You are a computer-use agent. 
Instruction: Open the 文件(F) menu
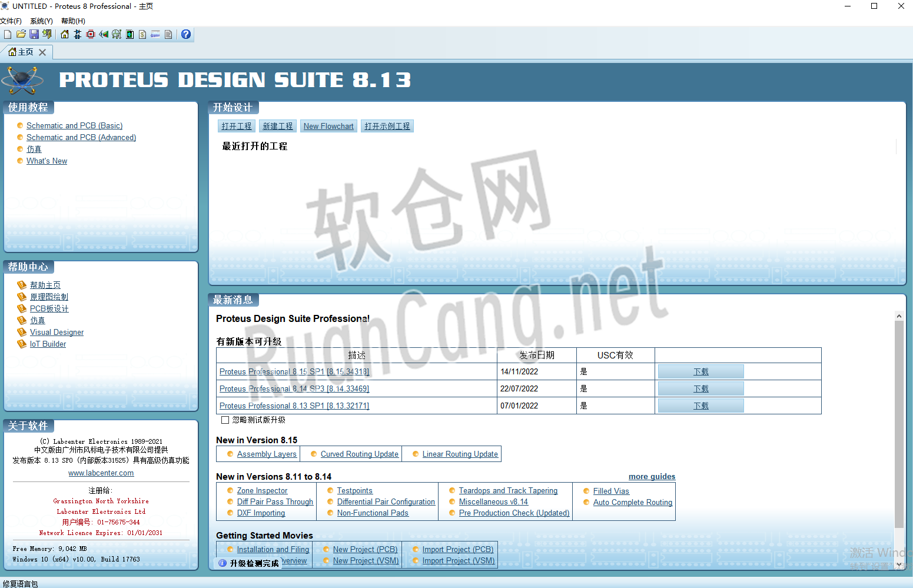pyautogui.click(x=11, y=21)
